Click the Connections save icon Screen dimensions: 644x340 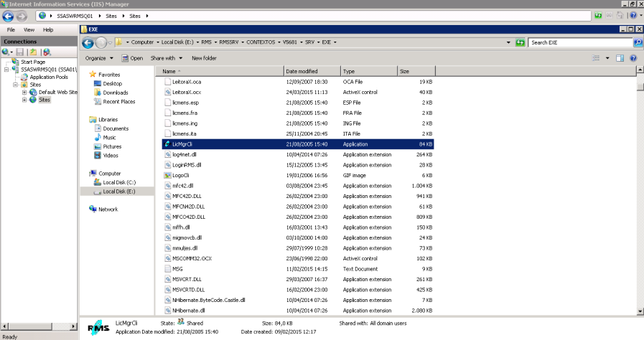[x=19, y=52]
